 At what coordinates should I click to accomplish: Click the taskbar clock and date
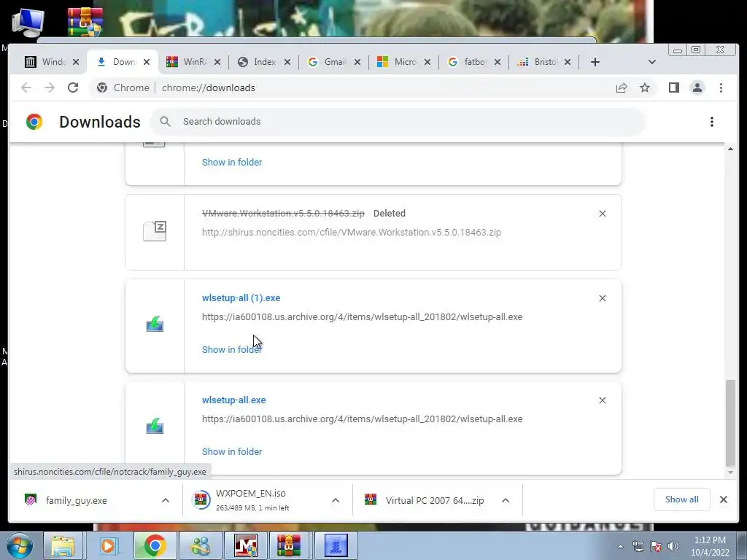[x=710, y=546]
